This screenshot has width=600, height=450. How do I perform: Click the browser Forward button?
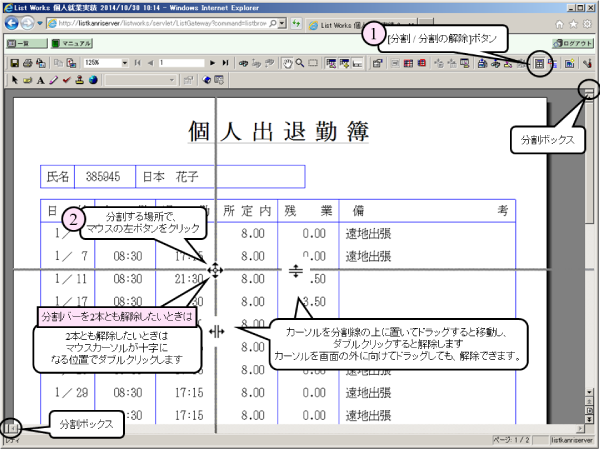(27, 23)
